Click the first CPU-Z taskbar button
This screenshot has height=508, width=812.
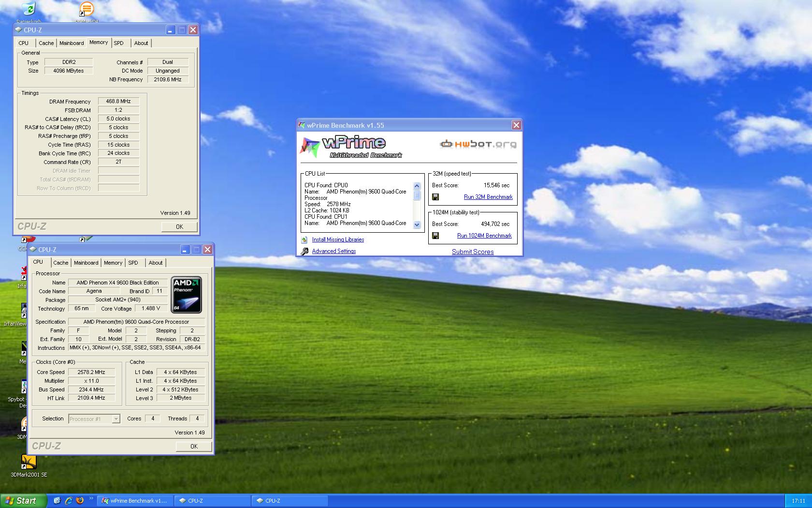(x=212, y=501)
